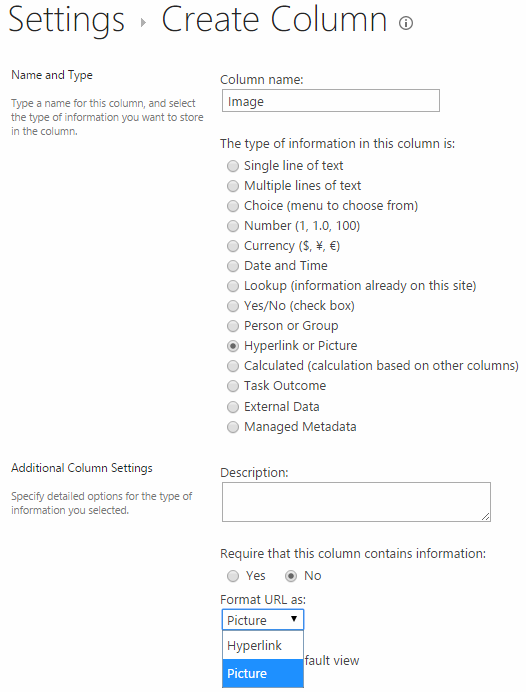Choose Hyperlink from the dropdown list
The height and width of the screenshot is (692, 526).
[263, 645]
